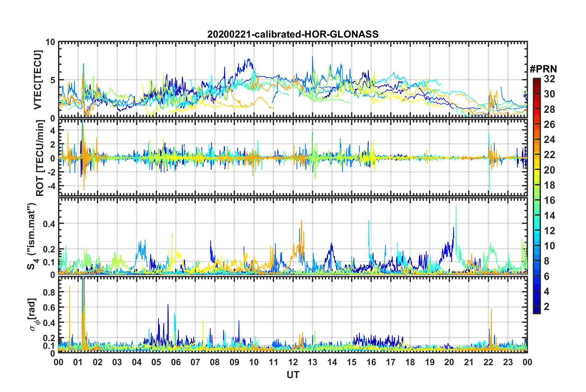Click VTEC axis tick label 5
The image size is (586, 392).
pyautogui.click(x=52, y=80)
